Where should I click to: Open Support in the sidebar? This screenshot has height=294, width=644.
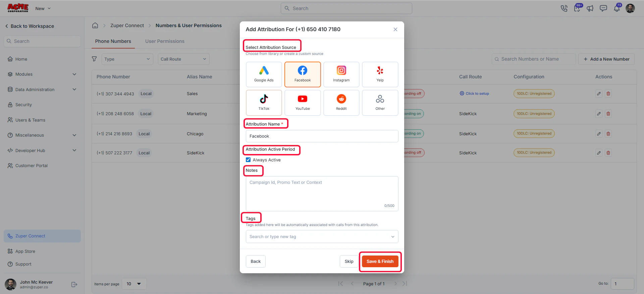click(x=42, y=264)
